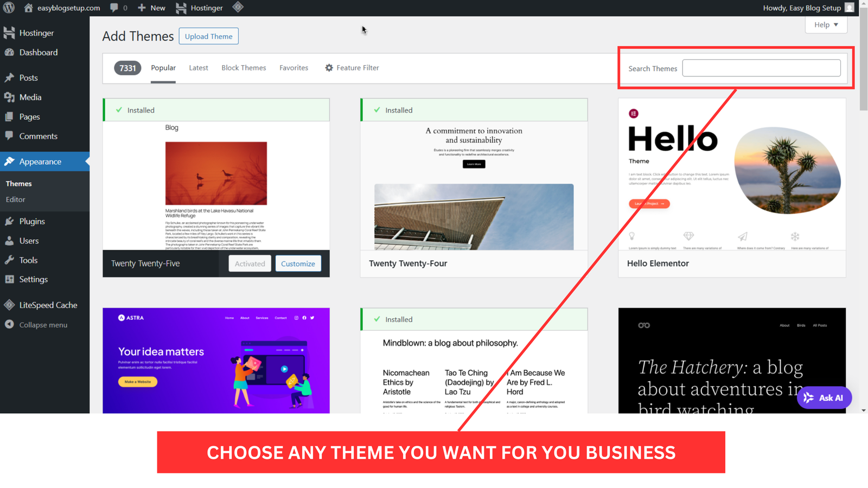Open the Block Themes tab
This screenshot has width=868, height=488.
point(244,68)
